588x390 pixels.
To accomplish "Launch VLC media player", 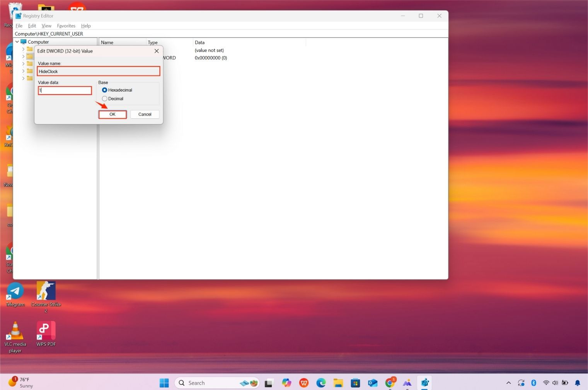I will (15, 331).
